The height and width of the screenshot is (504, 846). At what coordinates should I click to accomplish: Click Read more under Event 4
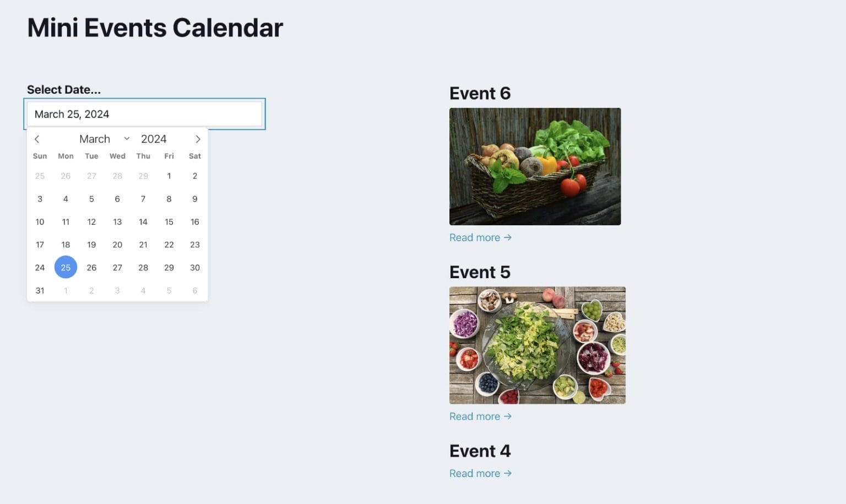[x=480, y=473]
